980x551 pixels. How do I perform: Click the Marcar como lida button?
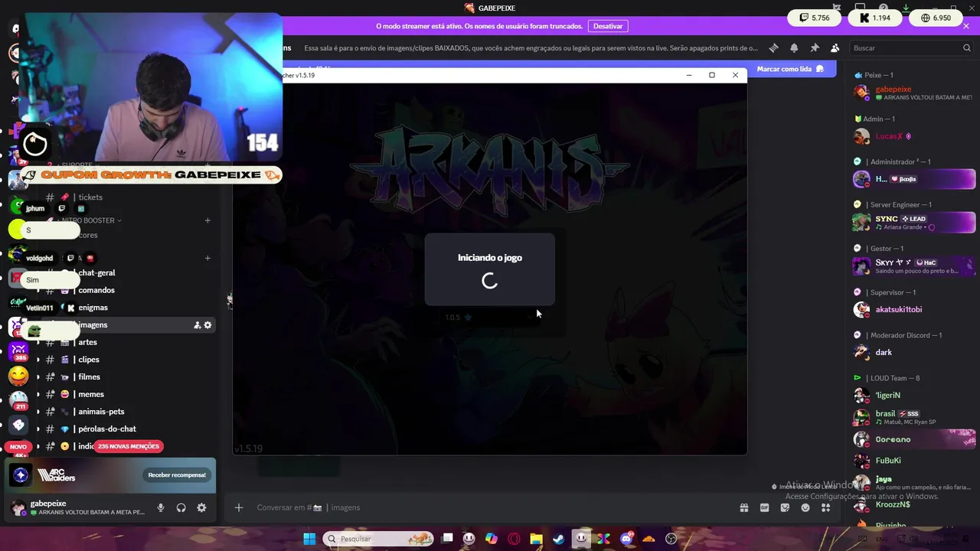pos(789,69)
